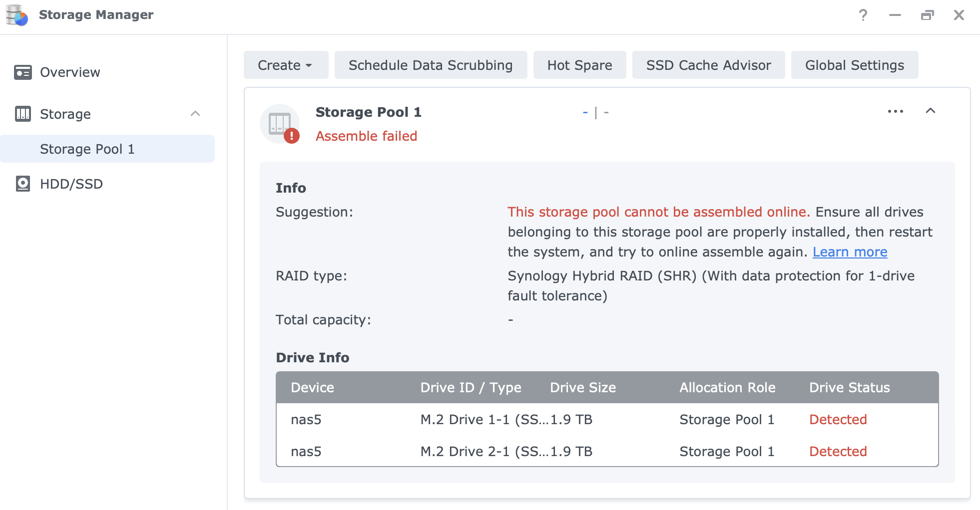The width and height of the screenshot is (980, 510).
Task: Open Global Settings
Action: point(854,65)
